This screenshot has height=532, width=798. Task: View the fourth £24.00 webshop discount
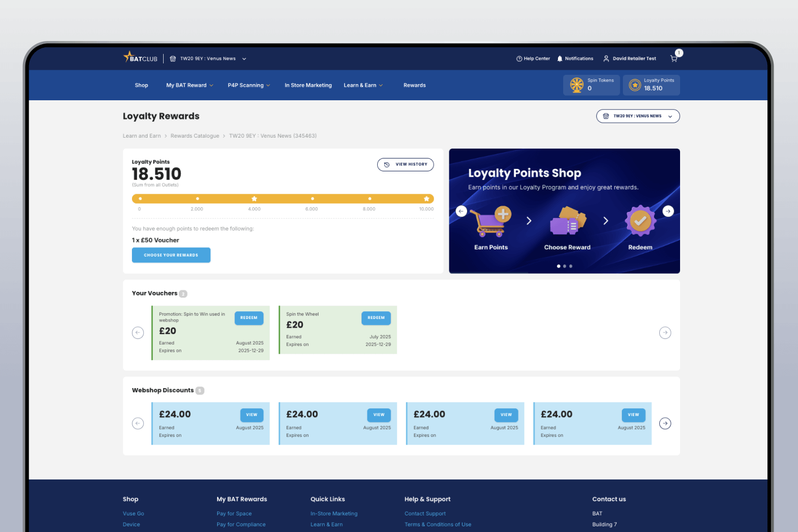click(x=633, y=415)
